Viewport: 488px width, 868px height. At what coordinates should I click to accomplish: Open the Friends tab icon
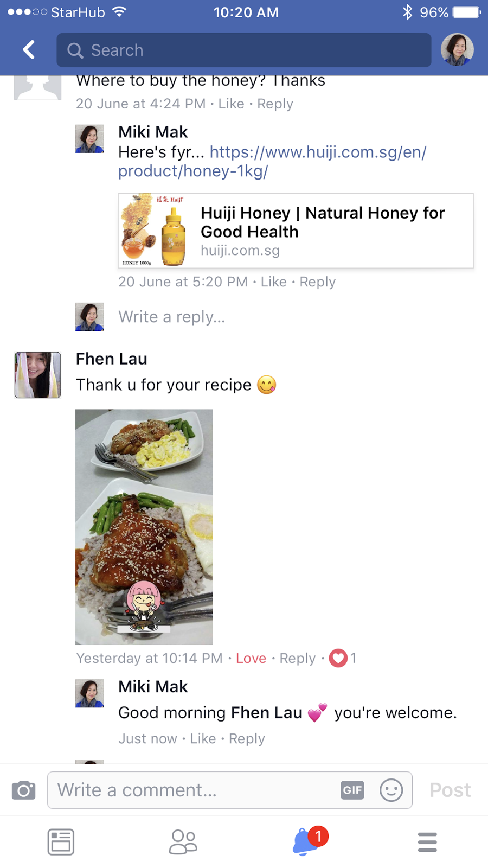point(183,842)
